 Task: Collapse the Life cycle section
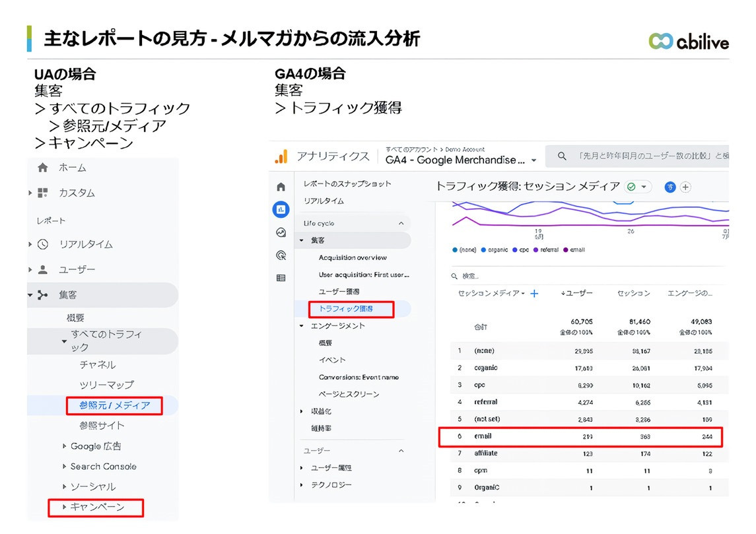pos(401,224)
